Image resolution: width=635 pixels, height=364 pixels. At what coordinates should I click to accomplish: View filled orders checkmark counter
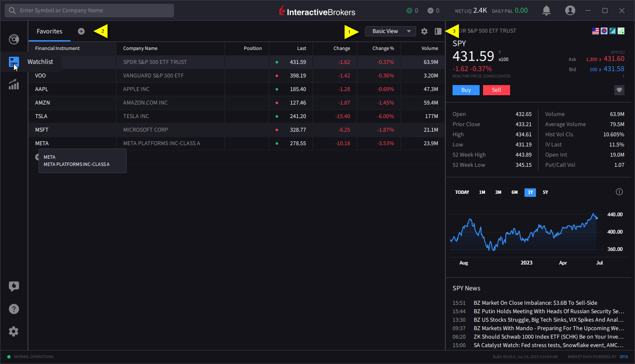point(433,11)
